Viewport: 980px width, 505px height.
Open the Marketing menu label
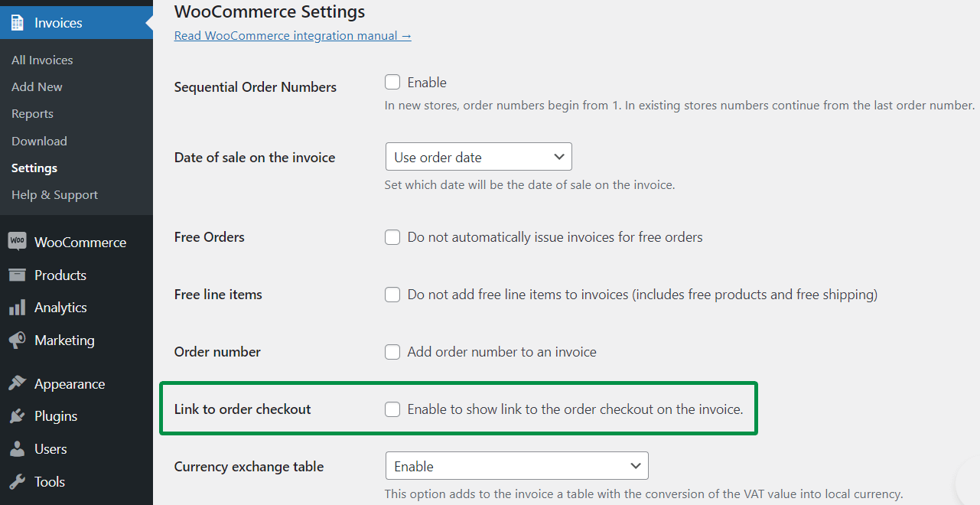point(64,340)
